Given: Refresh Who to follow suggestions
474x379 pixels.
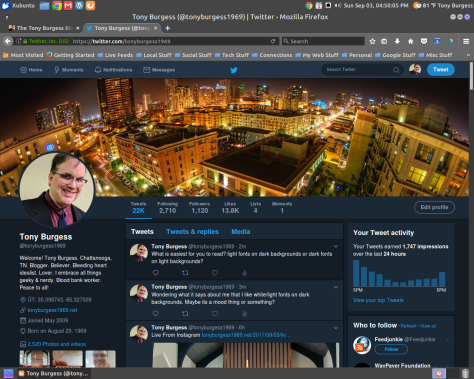Looking at the screenshot, I should (x=408, y=326).
